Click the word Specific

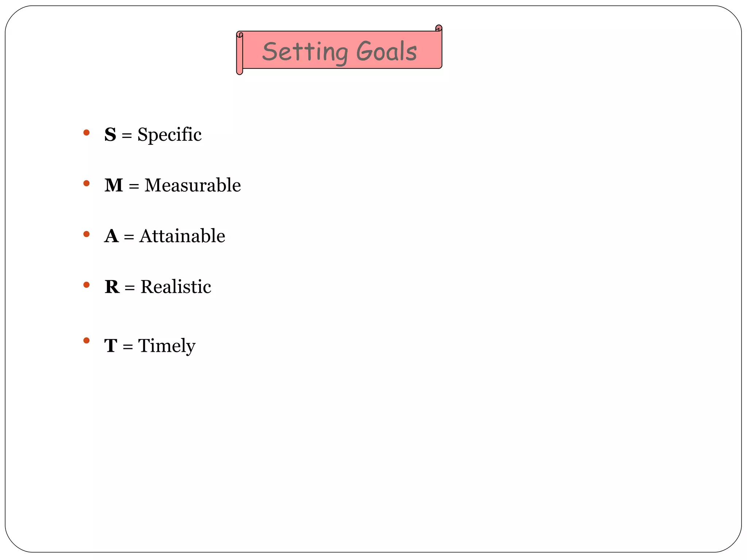point(169,135)
